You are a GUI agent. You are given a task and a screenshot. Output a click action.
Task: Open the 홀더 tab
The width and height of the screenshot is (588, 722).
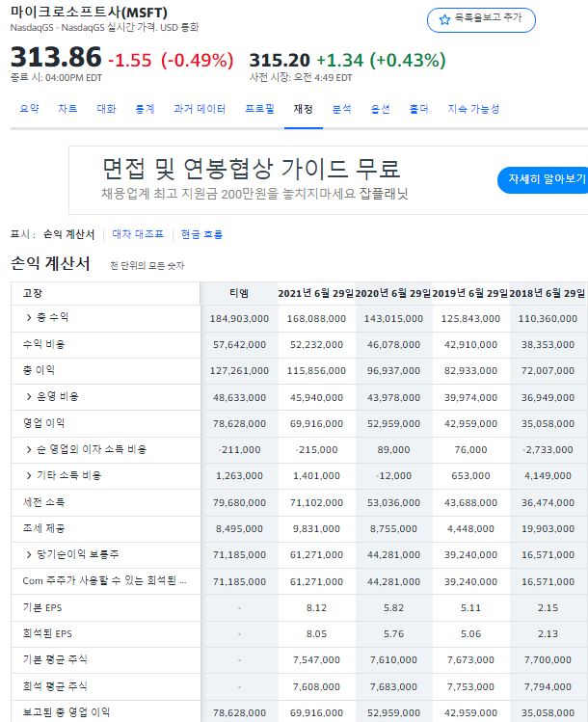tap(418, 109)
